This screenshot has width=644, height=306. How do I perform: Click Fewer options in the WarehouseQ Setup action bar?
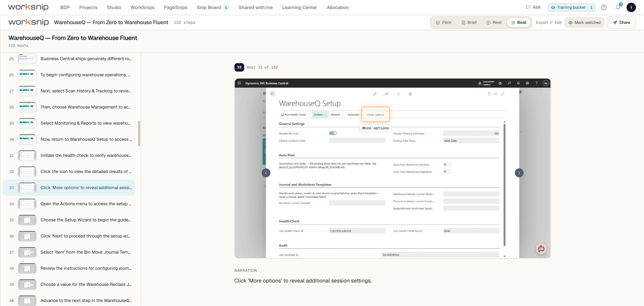point(376,115)
